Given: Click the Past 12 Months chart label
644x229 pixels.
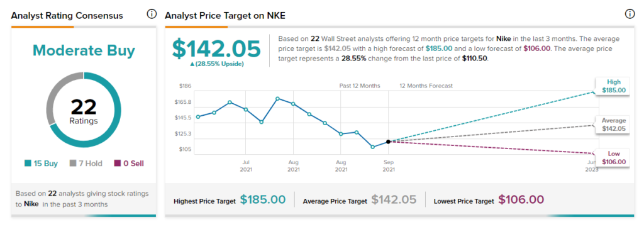Looking at the screenshot, I should tap(359, 86).
